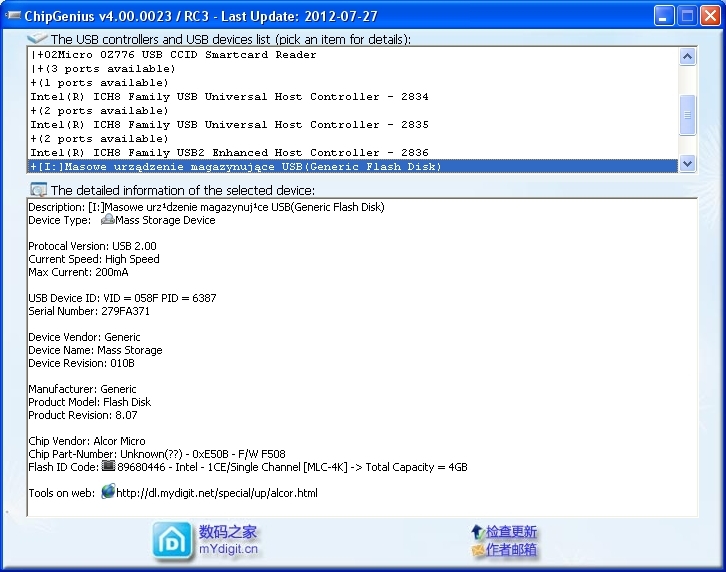The width and height of the screenshot is (726, 572).
Task: Select Universal Host Controller - 2835 row
Action: point(353,125)
